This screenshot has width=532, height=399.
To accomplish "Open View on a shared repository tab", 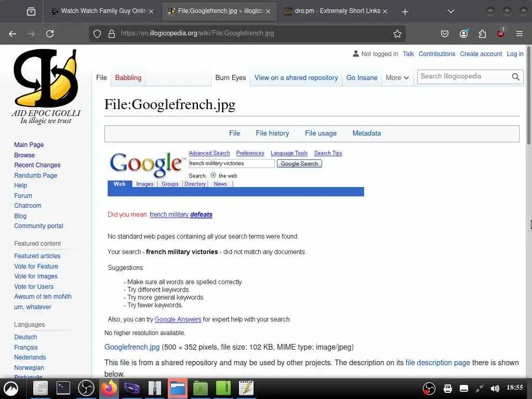I will [x=296, y=78].
